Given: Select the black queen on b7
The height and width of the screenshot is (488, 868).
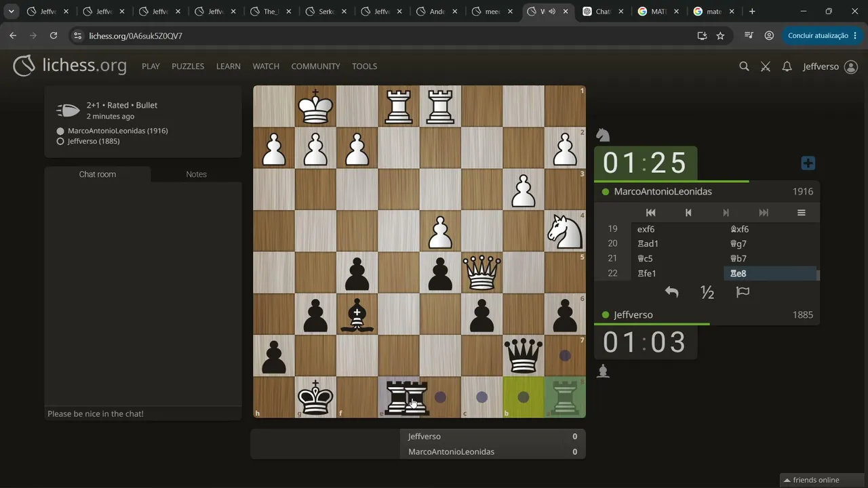Looking at the screenshot, I should [x=524, y=356].
